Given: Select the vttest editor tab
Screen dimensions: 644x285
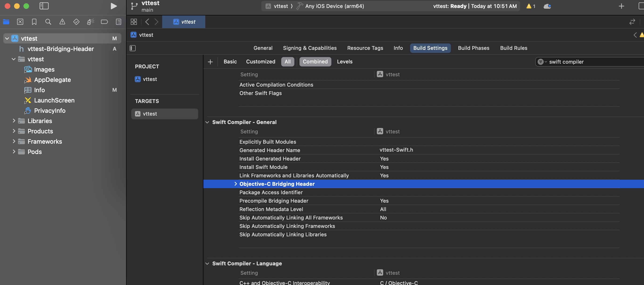Looking at the screenshot, I should (184, 22).
